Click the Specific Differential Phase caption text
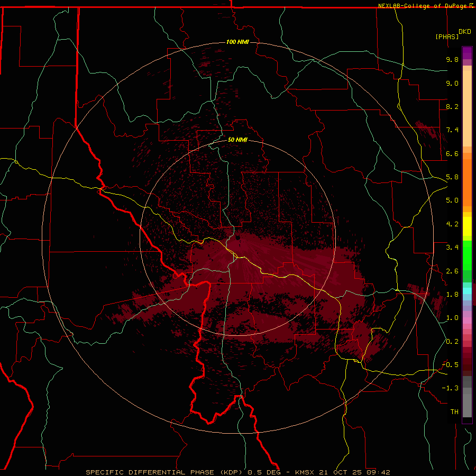476x476 pixels. pyautogui.click(x=237, y=472)
